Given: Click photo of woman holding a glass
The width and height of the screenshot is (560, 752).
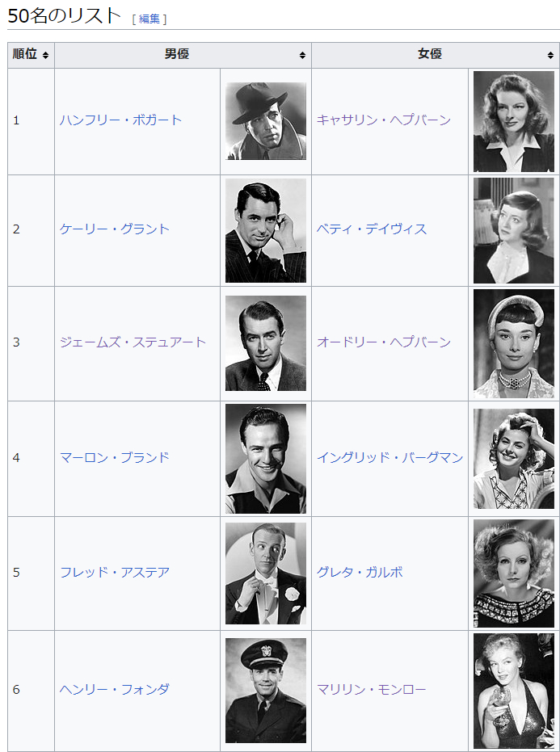Looking at the screenshot, I should [513, 691].
